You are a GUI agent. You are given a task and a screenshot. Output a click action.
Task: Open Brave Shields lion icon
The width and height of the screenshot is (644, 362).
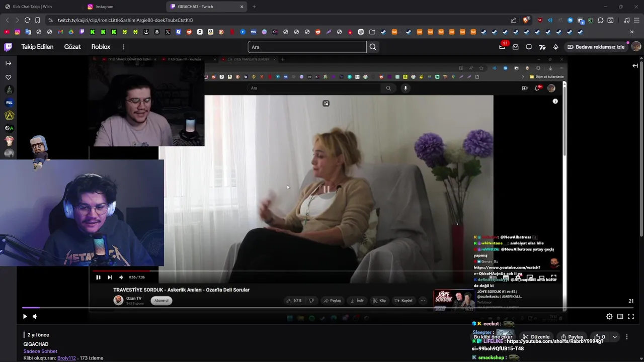(x=525, y=20)
